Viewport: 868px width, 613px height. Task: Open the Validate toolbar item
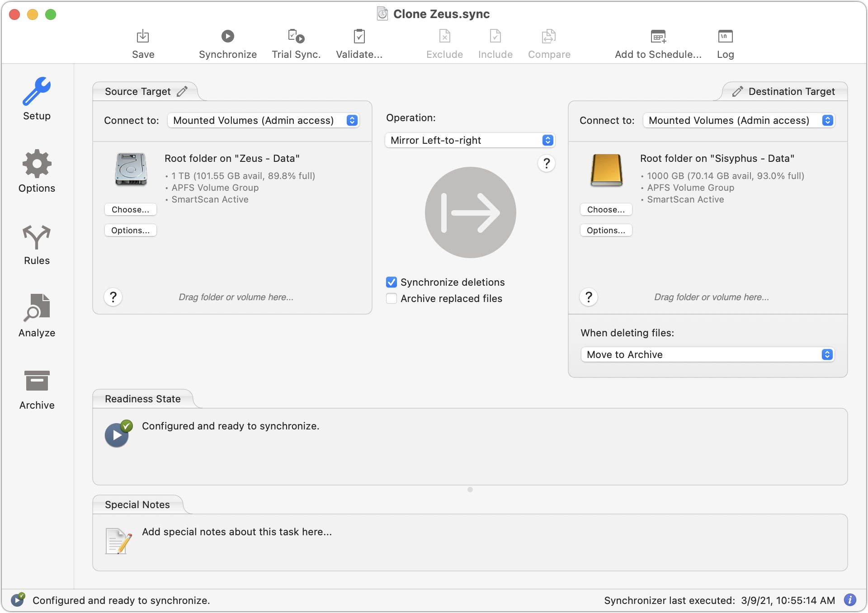pyautogui.click(x=359, y=36)
